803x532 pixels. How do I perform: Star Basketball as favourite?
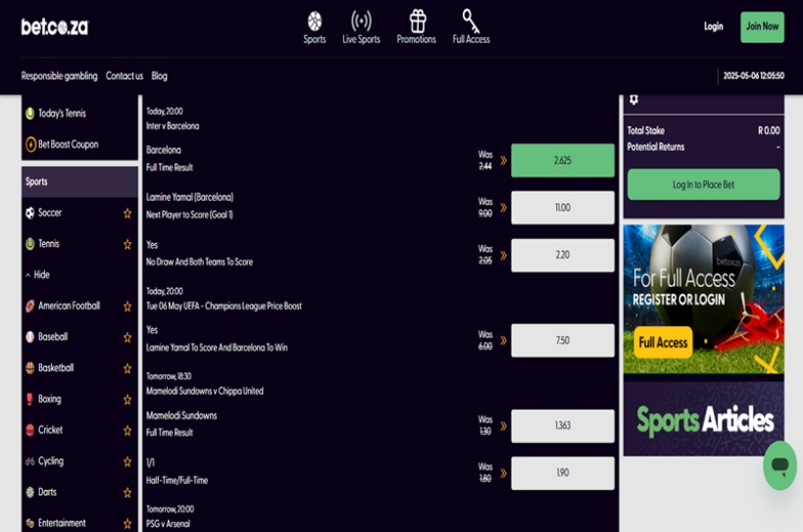coord(127,368)
